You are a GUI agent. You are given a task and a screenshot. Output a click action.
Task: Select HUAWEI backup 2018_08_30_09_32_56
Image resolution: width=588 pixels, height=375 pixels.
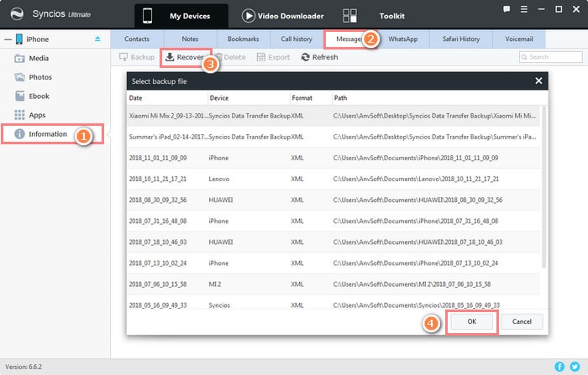point(333,200)
